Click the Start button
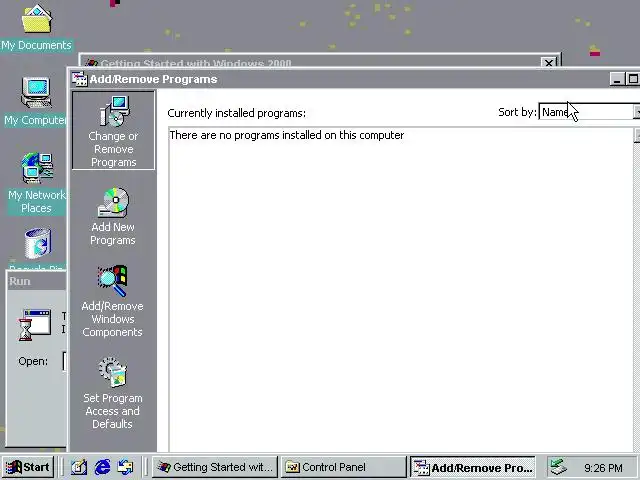The width and height of the screenshot is (640, 480). [x=27, y=467]
